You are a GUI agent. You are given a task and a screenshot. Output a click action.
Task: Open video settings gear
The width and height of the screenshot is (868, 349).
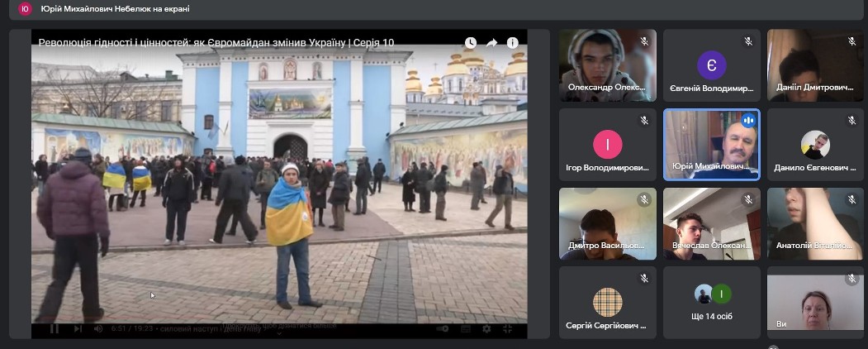(486, 328)
